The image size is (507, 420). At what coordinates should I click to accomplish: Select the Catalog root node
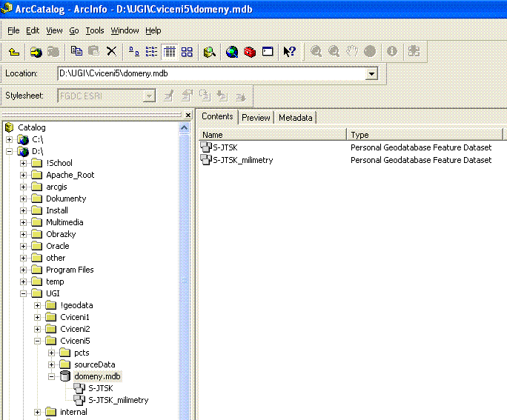pos(31,127)
